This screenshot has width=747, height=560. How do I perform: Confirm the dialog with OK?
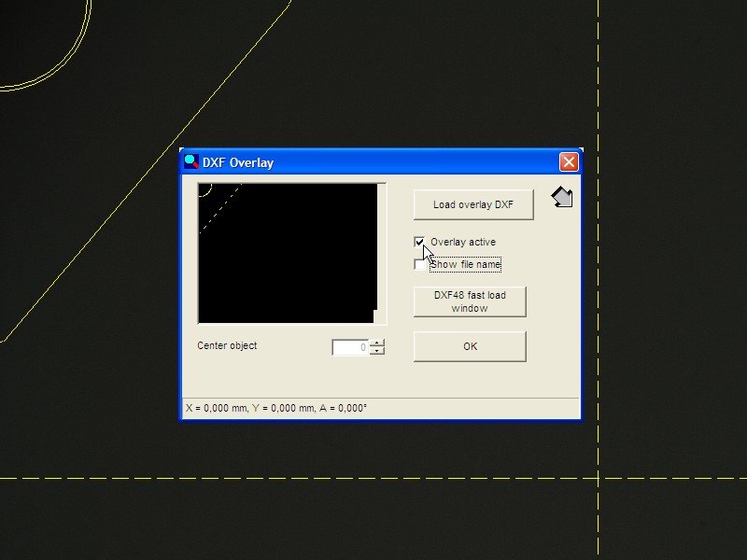pos(470,346)
